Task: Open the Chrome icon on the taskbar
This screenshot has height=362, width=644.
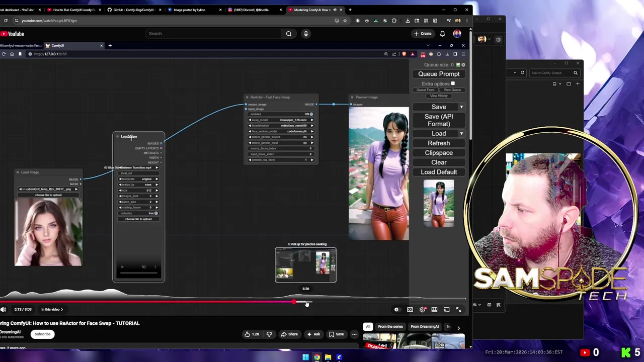Action: [317, 357]
